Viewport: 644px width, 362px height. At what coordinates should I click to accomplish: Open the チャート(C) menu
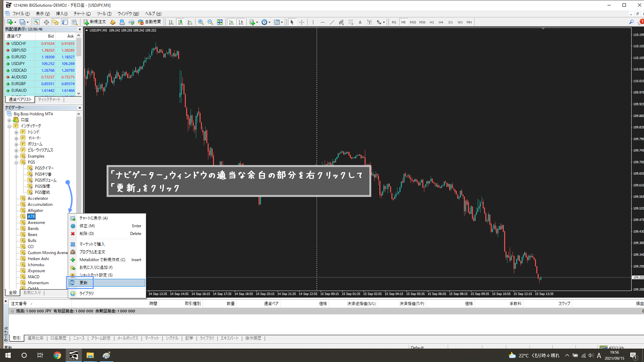(x=82, y=14)
